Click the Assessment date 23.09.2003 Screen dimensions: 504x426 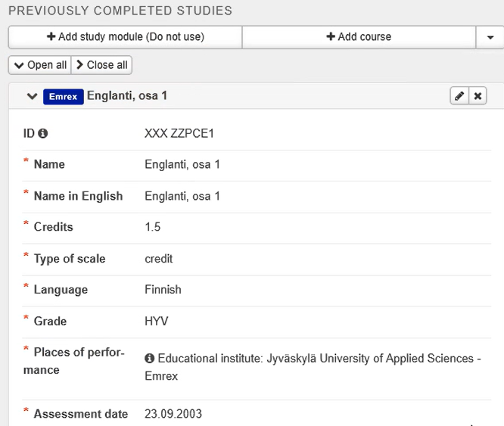click(173, 414)
